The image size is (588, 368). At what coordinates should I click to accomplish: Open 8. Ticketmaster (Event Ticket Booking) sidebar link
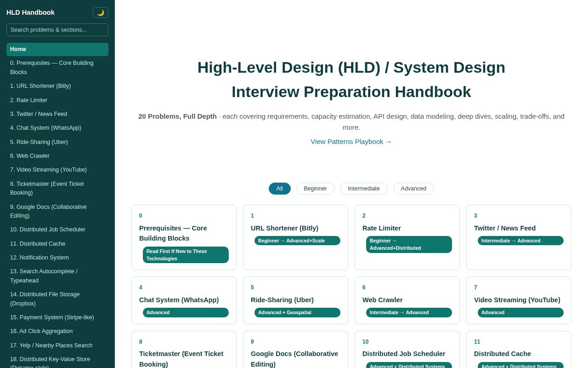tap(57, 188)
